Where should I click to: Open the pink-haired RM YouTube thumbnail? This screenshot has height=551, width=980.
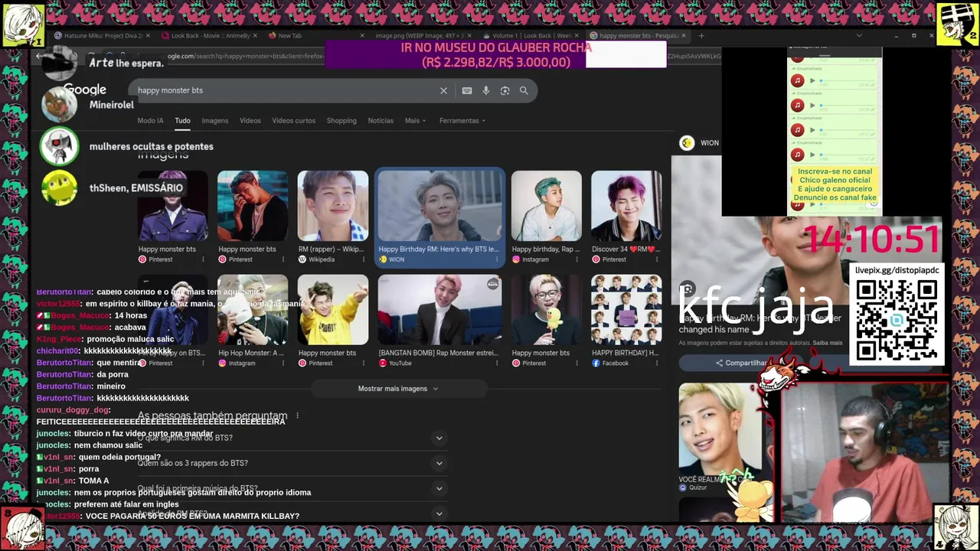pos(440,310)
